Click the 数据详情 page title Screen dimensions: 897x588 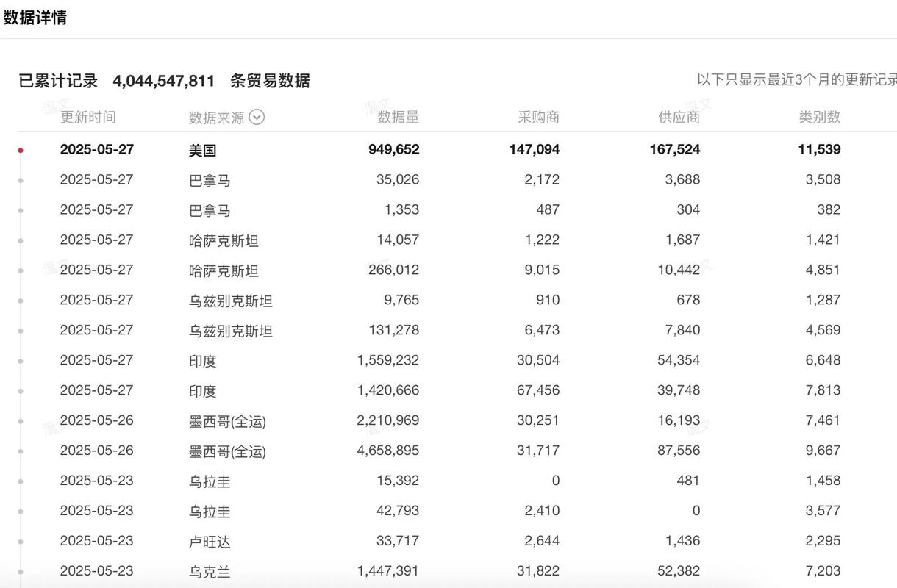tap(35, 17)
